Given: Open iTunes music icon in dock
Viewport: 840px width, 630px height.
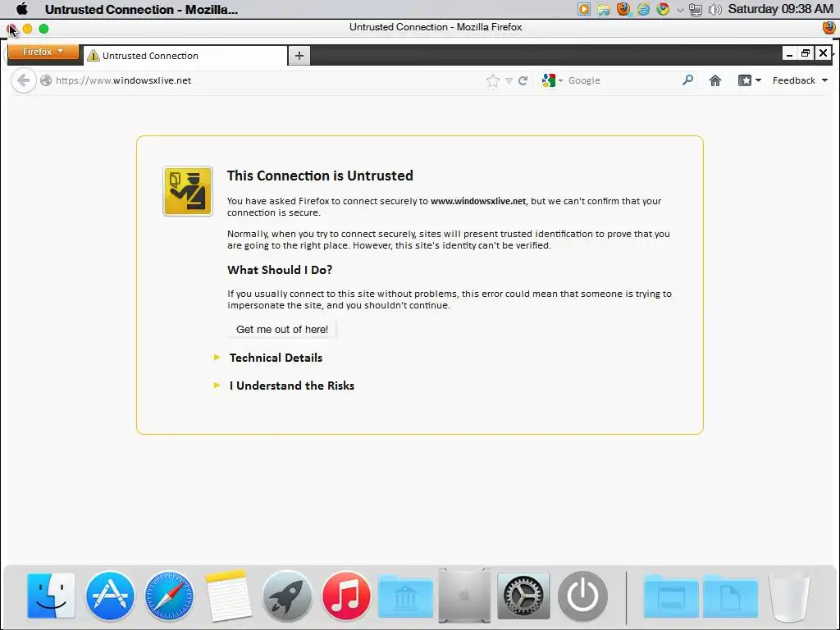Looking at the screenshot, I should click(x=346, y=596).
